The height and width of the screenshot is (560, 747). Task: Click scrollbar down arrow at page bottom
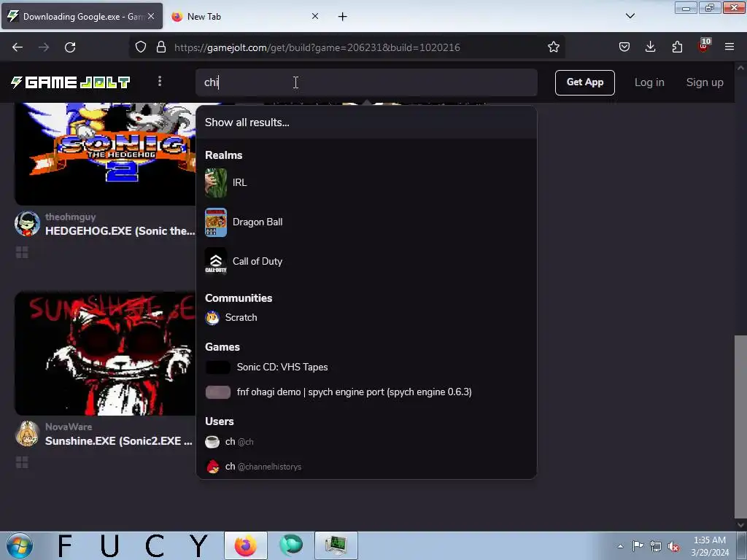click(x=740, y=525)
